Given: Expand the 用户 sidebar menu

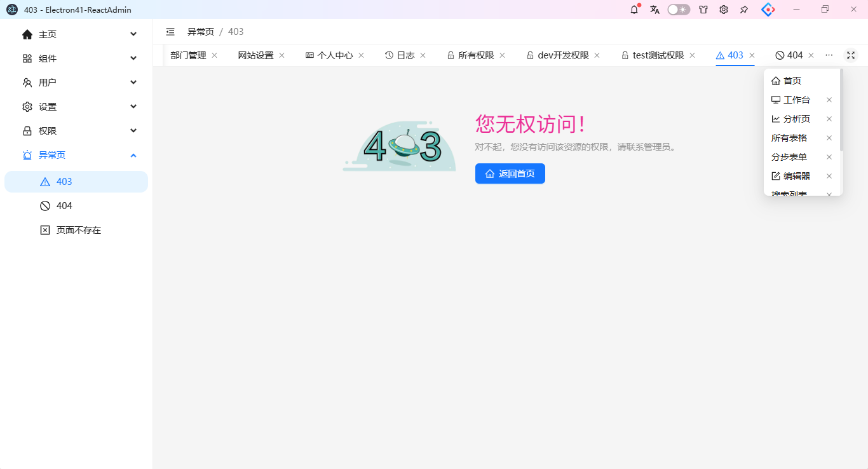Looking at the screenshot, I should [76, 83].
